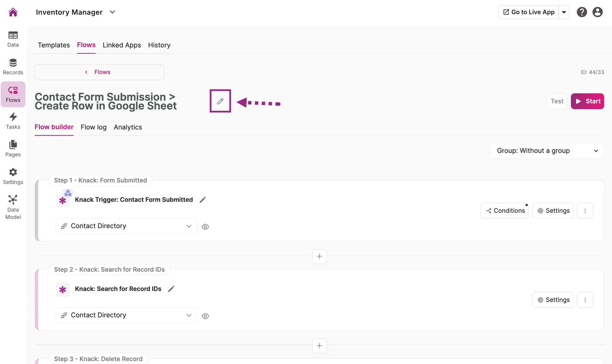Image resolution: width=612 pixels, height=364 pixels.
Task: Open the Data section in the sidebar
Action: [13, 39]
